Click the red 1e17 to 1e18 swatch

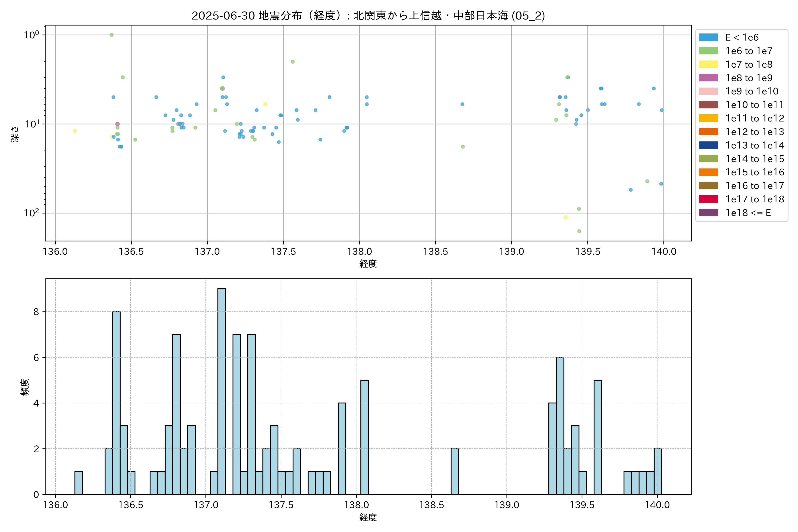[x=708, y=199]
